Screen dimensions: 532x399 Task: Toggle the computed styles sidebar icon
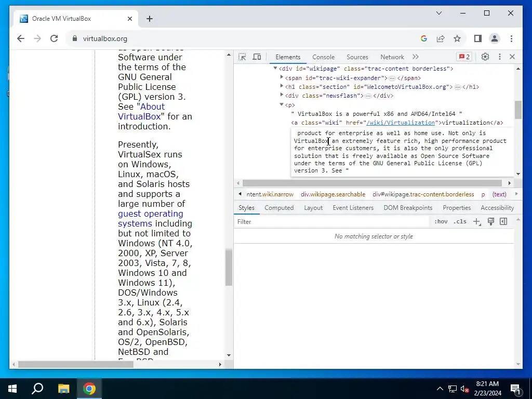pos(503,221)
